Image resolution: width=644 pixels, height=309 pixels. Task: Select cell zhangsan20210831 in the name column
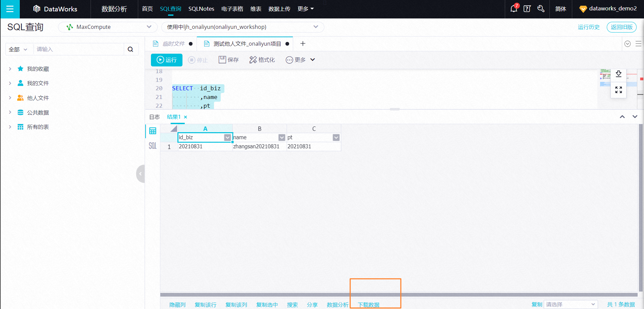pyautogui.click(x=260, y=147)
